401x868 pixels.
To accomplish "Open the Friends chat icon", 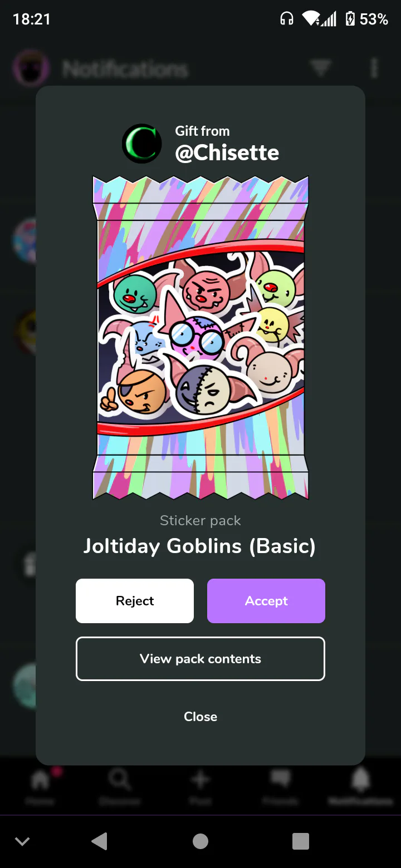I will tap(281, 780).
